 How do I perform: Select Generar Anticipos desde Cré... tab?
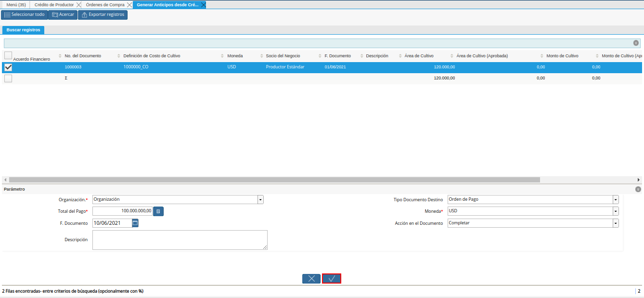(167, 5)
